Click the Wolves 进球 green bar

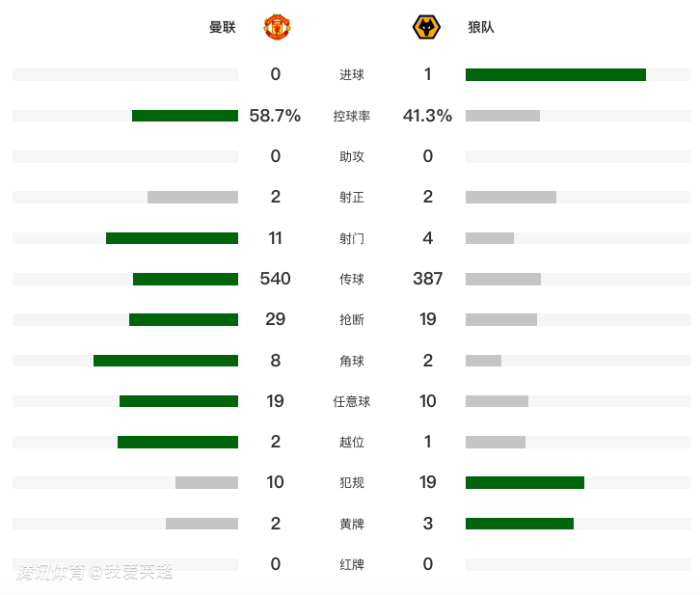(x=555, y=74)
